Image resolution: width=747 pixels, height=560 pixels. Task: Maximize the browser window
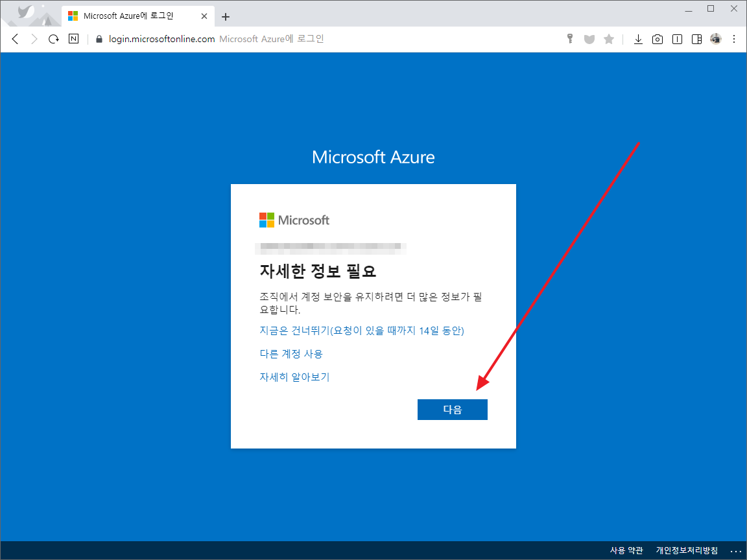pos(711,8)
